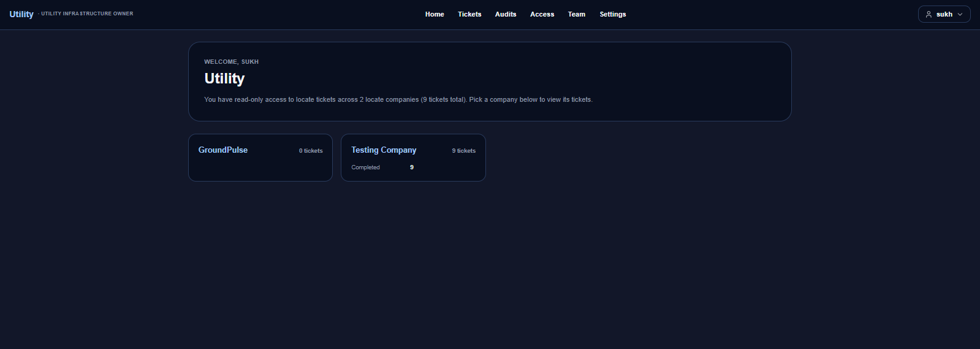Open the Audits nav item
The width and height of the screenshot is (980, 349).
pyautogui.click(x=506, y=14)
